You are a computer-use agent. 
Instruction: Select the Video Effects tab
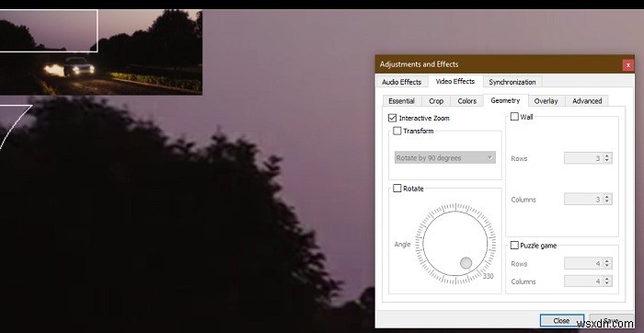[x=455, y=81]
